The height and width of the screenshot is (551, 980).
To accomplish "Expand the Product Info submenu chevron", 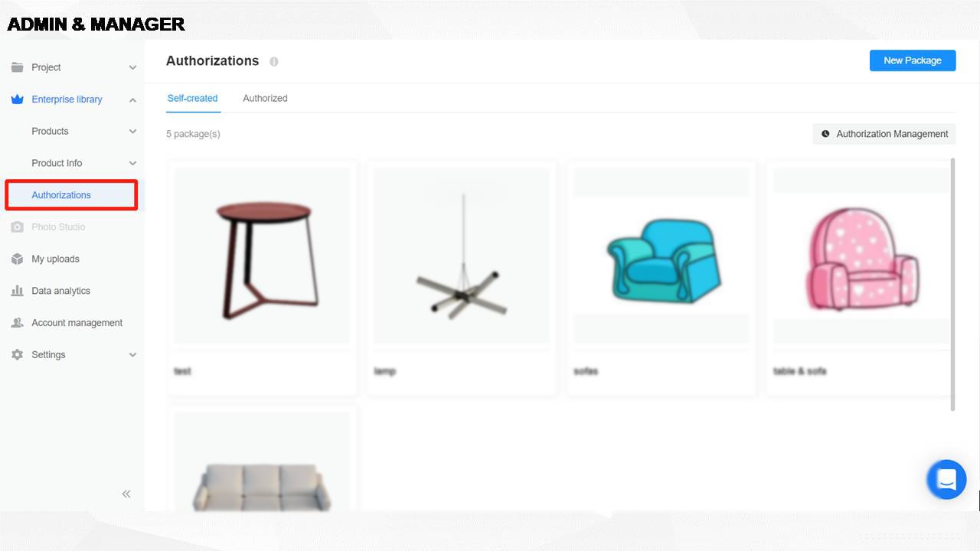I will (x=132, y=163).
